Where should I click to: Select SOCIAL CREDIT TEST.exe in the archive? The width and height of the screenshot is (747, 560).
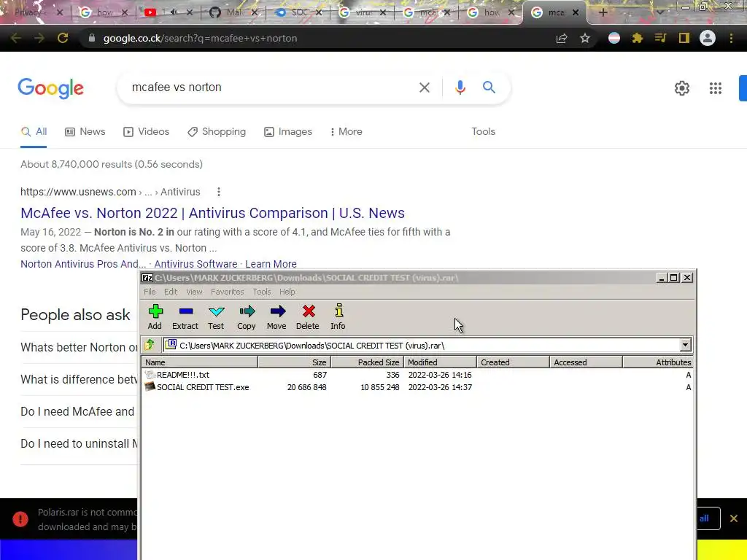point(203,387)
